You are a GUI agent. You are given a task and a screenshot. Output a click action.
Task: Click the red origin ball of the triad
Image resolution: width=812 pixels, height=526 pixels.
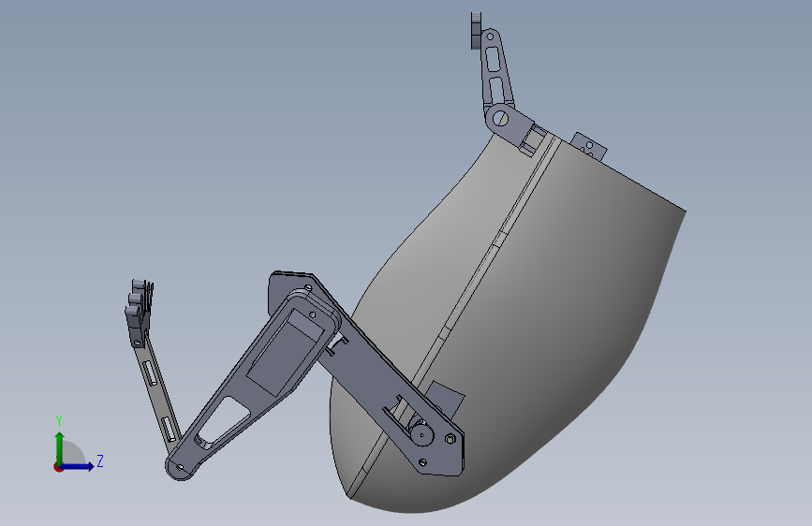pyautogui.click(x=58, y=467)
